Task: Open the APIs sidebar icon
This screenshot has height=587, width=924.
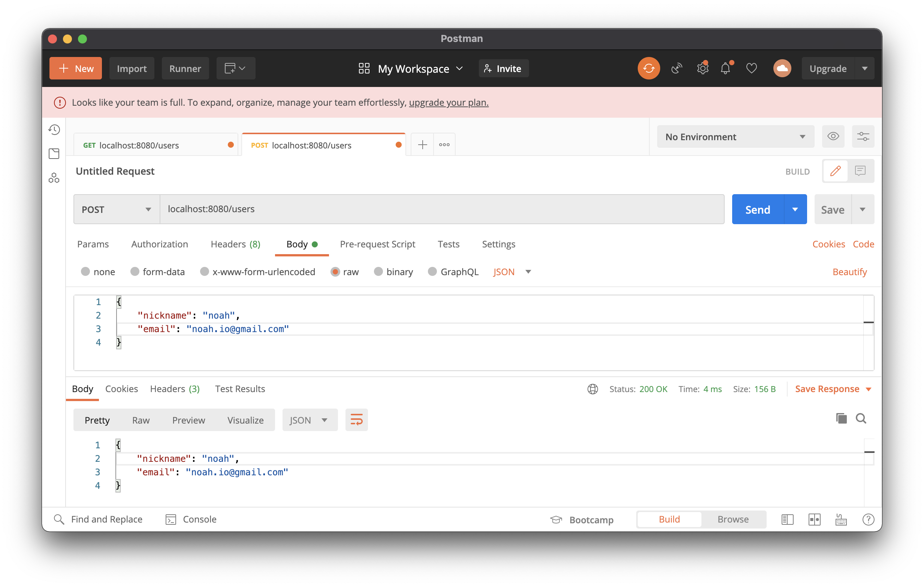Action: pyautogui.click(x=54, y=178)
